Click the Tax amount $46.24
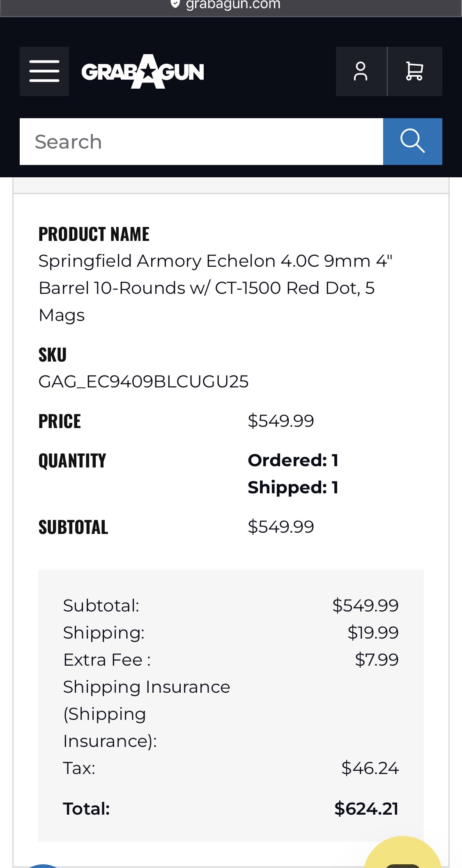The height and width of the screenshot is (868, 462). pyautogui.click(x=370, y=768)
